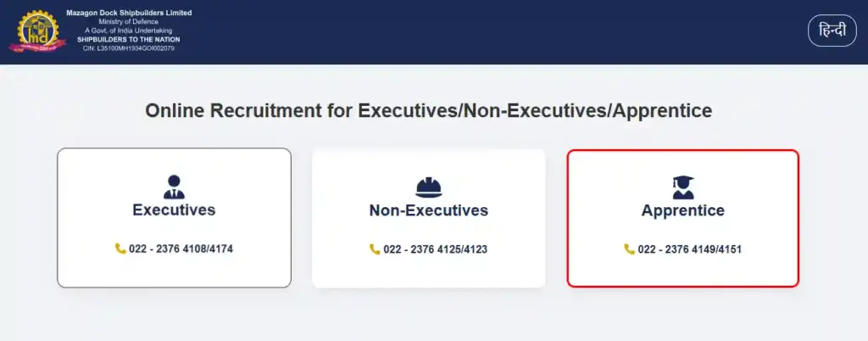Click phone number 022 - 2376 4125/4123
Screen dimensions: 868x341
435,249
